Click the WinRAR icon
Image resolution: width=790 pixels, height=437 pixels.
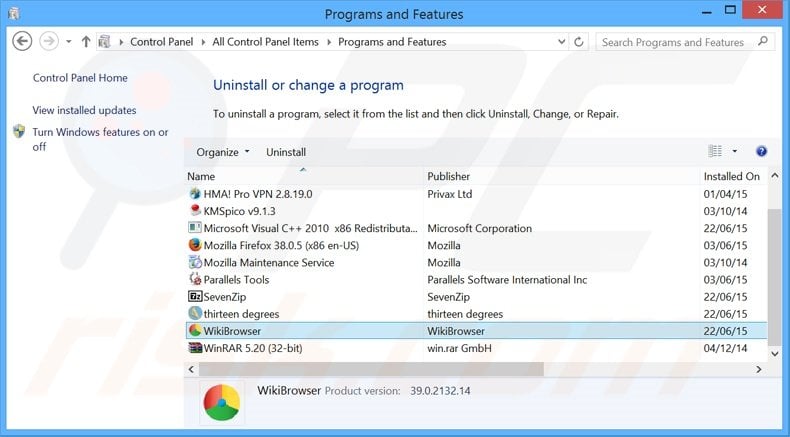(195, 348)
